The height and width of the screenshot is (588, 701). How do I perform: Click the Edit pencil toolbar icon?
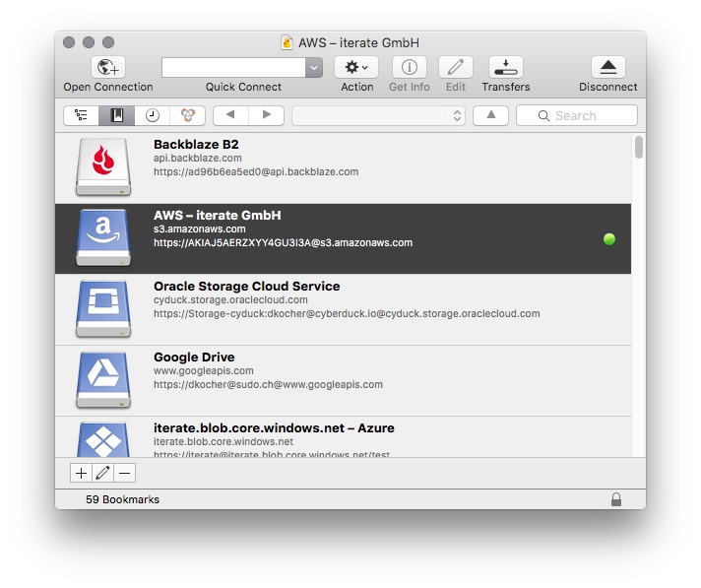point(455,67)
